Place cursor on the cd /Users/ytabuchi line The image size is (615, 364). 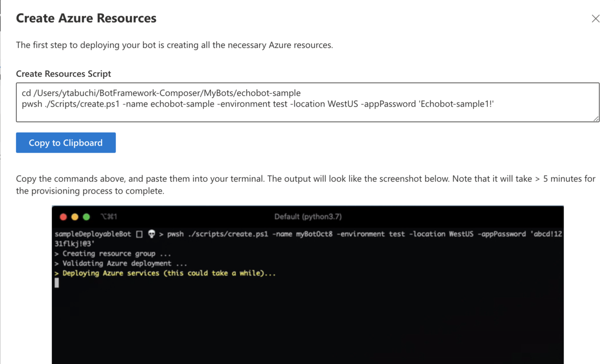161,93
